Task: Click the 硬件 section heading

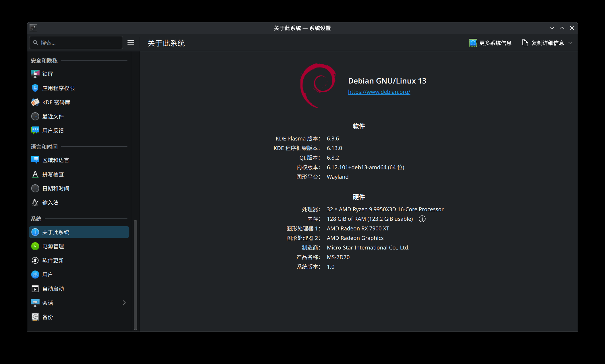Action: [359, 197]
